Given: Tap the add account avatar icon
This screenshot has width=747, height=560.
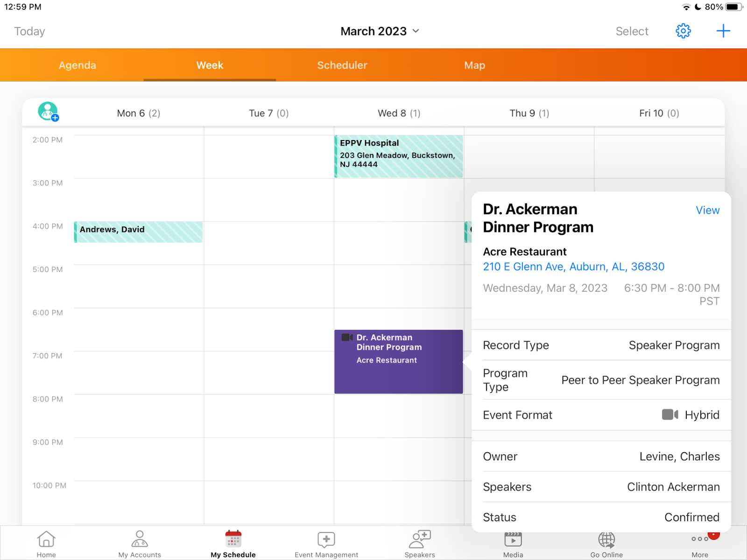Looking at the screenshot, I should 48,112.
